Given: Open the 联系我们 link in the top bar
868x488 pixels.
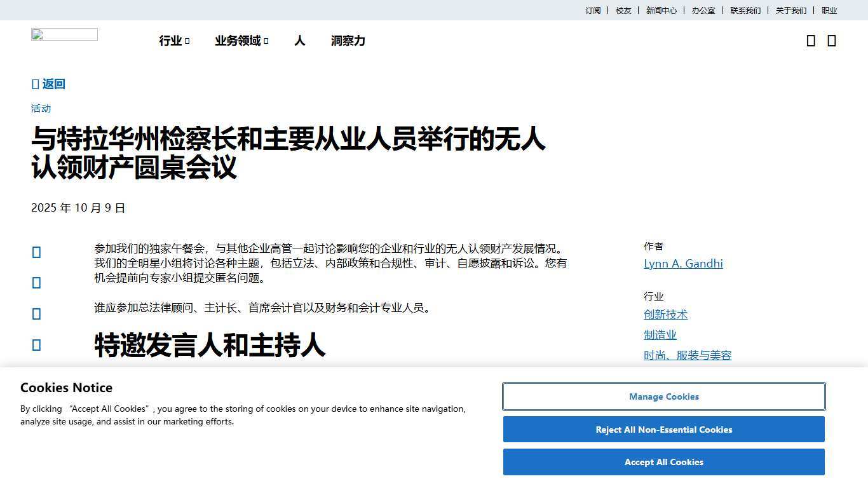Looking at the screenshot, I should pos(745,10).
